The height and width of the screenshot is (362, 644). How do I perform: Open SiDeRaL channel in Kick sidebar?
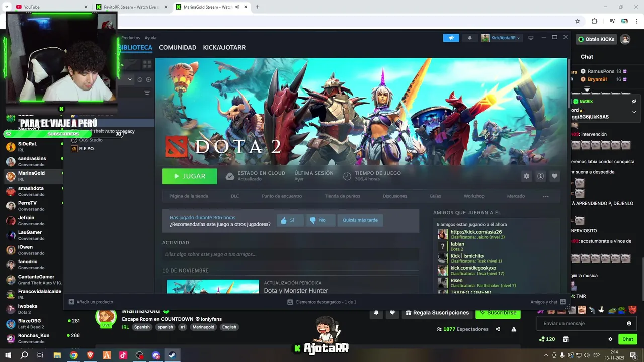pyautogui.click(x=33, y=146)
